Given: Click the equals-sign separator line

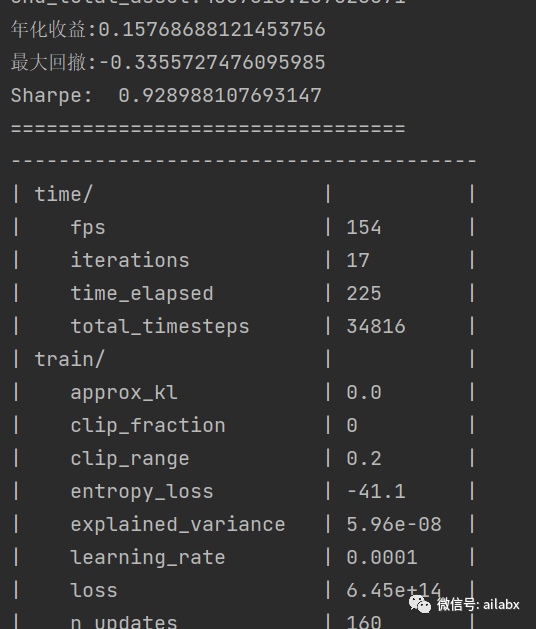Looking at the screenshot, I should click(208, 129).
